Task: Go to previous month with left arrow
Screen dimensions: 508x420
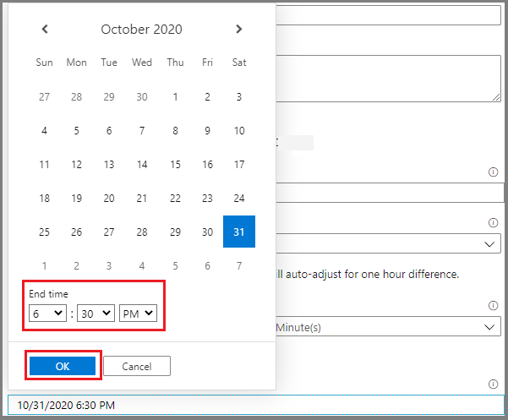Action: 45,30
